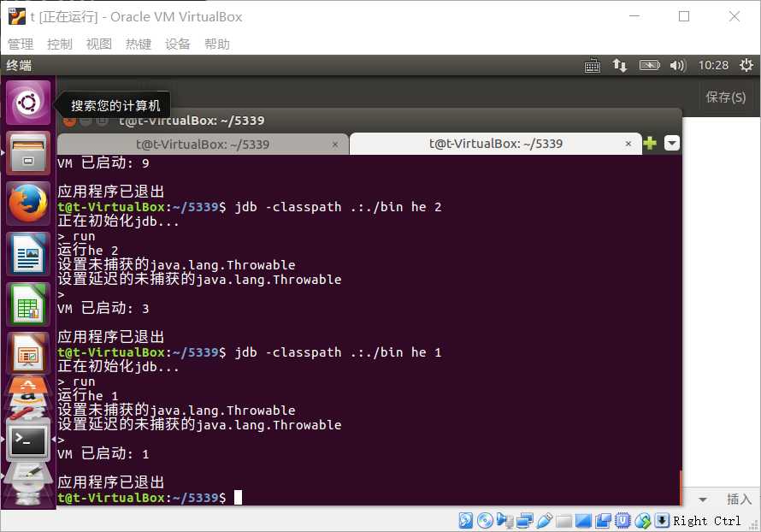Open the 视图 menu in VirtualBox
This screenshot has height=532, width=761.
click(99, 44)
